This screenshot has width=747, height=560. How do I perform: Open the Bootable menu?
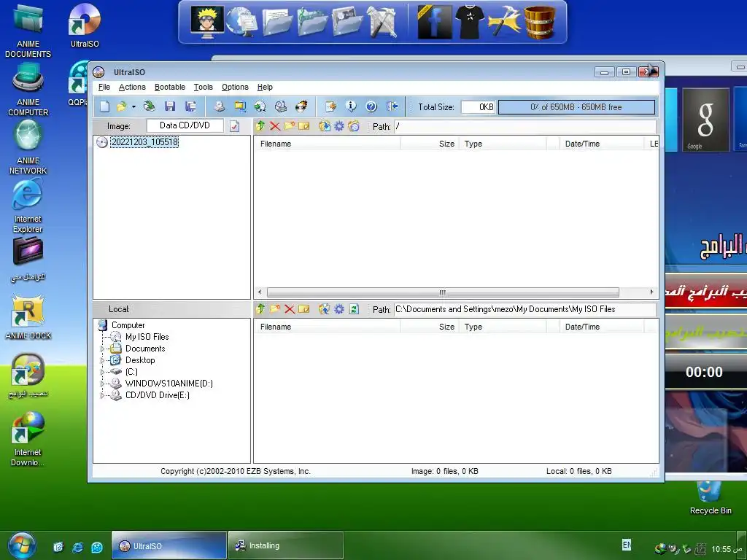pyautogui.click(x=169, y=87)
